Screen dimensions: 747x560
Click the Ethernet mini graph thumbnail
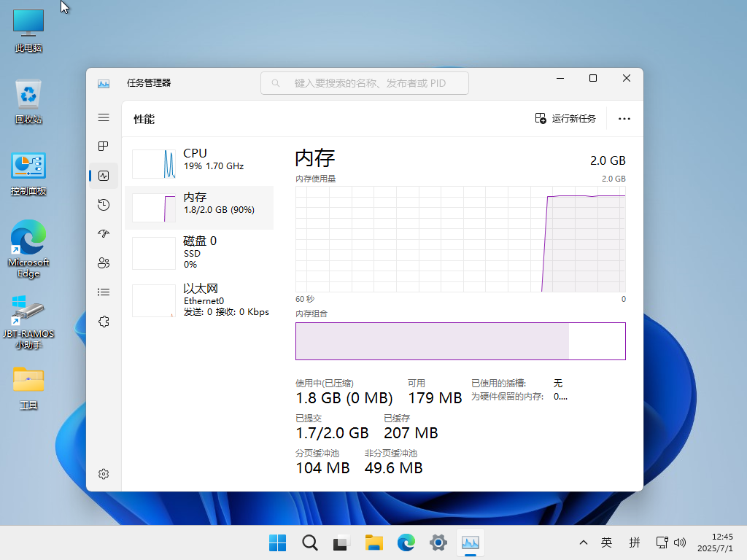point(154,301)
